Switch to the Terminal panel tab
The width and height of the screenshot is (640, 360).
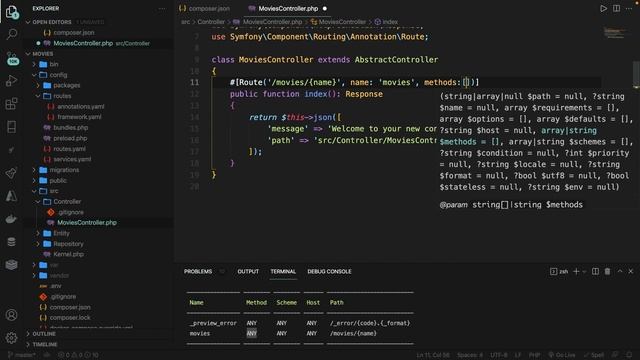283,271
